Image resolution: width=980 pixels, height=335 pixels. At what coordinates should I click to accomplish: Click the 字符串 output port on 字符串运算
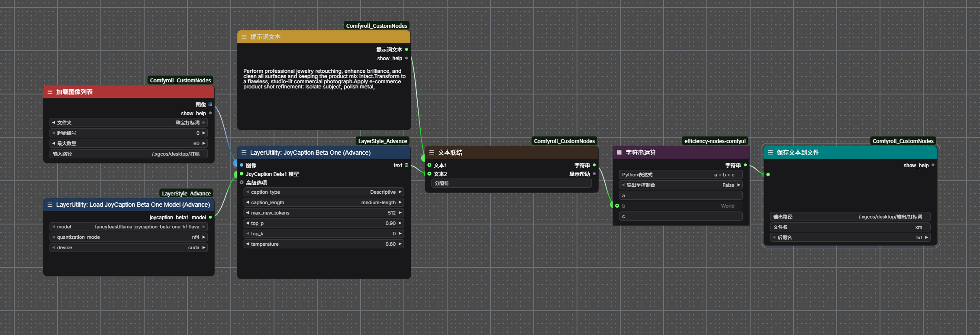[745, 165]
